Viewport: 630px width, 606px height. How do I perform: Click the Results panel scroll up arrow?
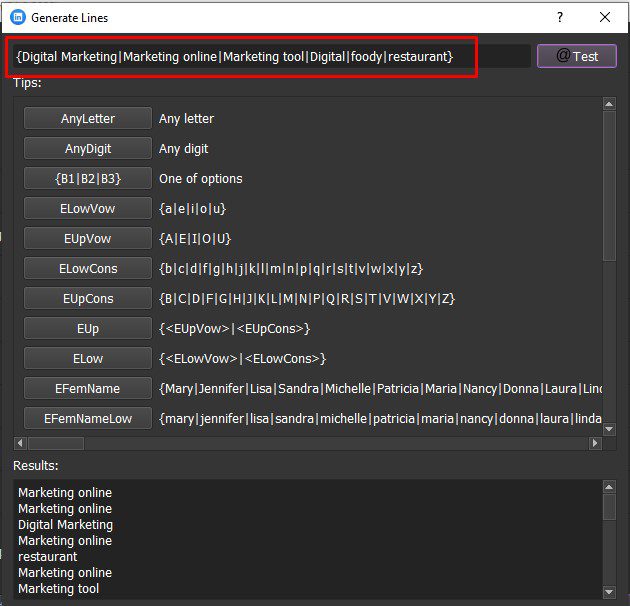tap(609, 487)
